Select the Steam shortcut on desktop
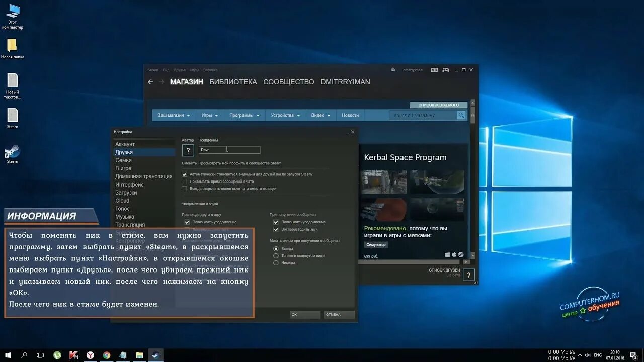The height and width of the screenshot is (362, 644). pyautogui.click(x=12, y=154)
